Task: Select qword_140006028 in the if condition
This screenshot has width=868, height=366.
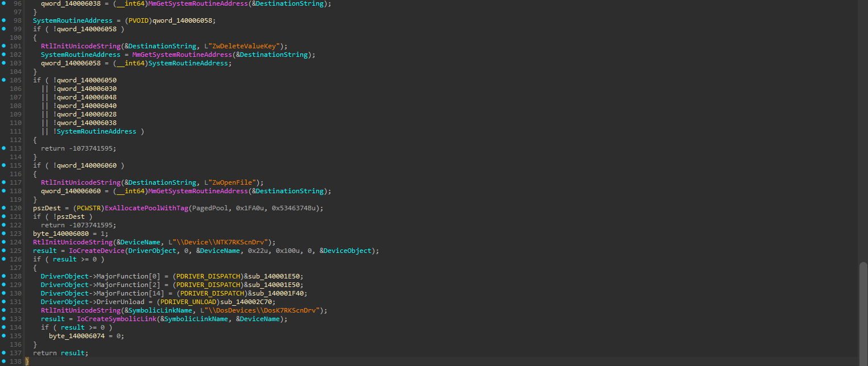Action: [86, 114]
